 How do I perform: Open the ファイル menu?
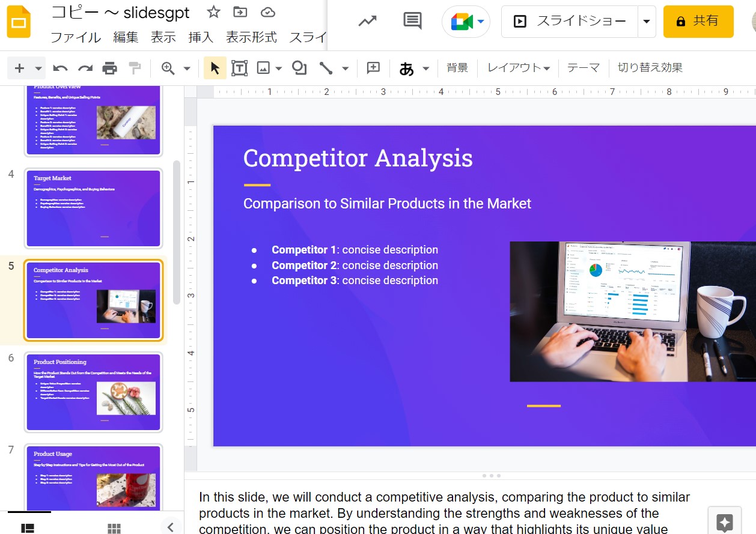75,37
